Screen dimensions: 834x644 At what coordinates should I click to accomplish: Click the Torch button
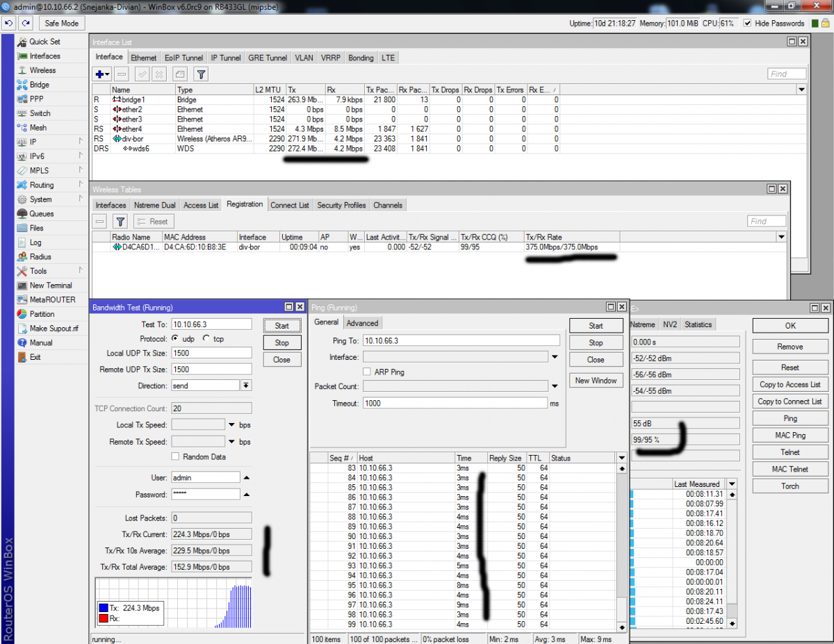(790, 486)
